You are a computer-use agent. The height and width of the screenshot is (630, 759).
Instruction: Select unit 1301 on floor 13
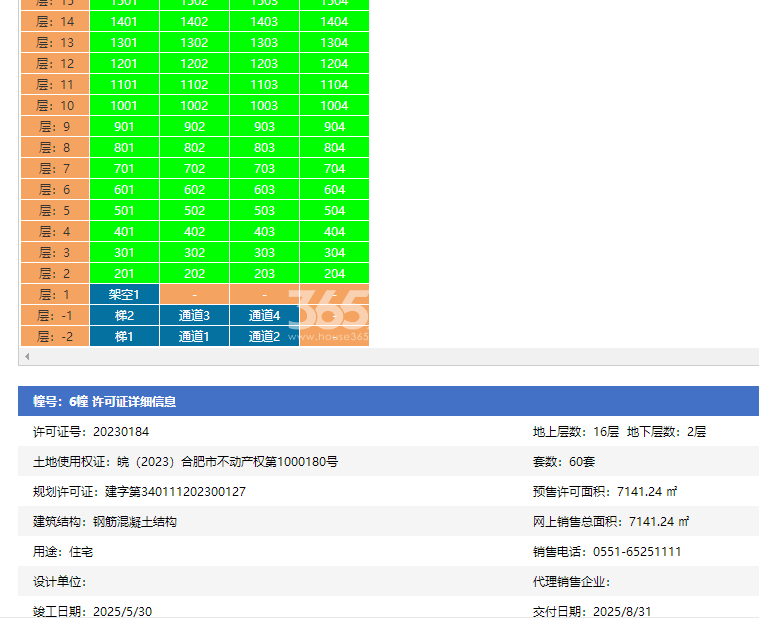coord(124,43)
